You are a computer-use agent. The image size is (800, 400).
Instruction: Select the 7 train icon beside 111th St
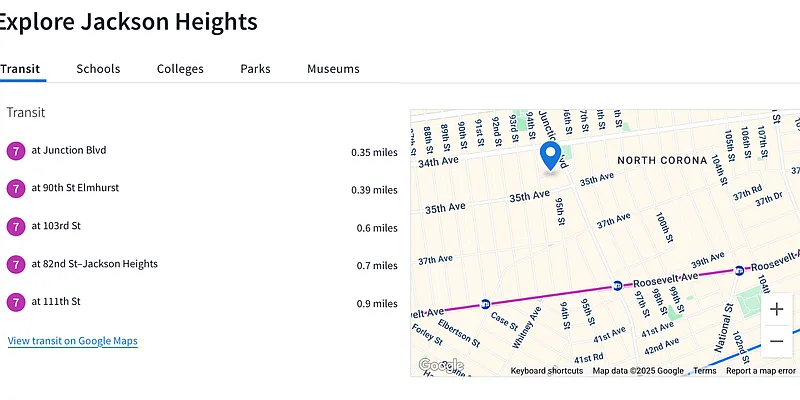point(15,302)
